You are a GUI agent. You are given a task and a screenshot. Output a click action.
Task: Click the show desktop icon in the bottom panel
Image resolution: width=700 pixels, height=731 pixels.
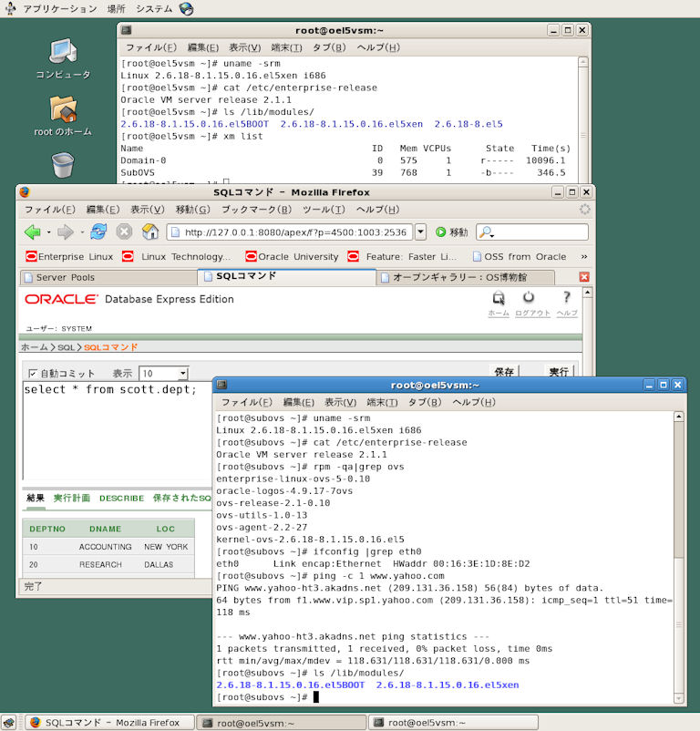tap(8, 723)
